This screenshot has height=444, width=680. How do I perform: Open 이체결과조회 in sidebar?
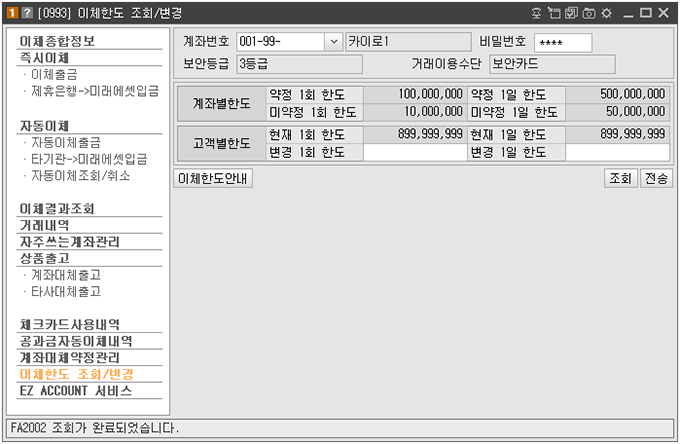[x=57, y=209]
